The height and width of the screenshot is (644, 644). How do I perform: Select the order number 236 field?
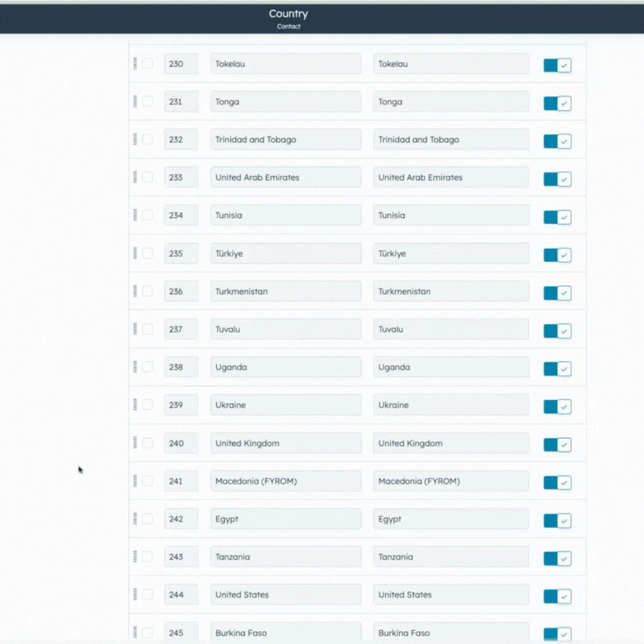tap(181, 291)
